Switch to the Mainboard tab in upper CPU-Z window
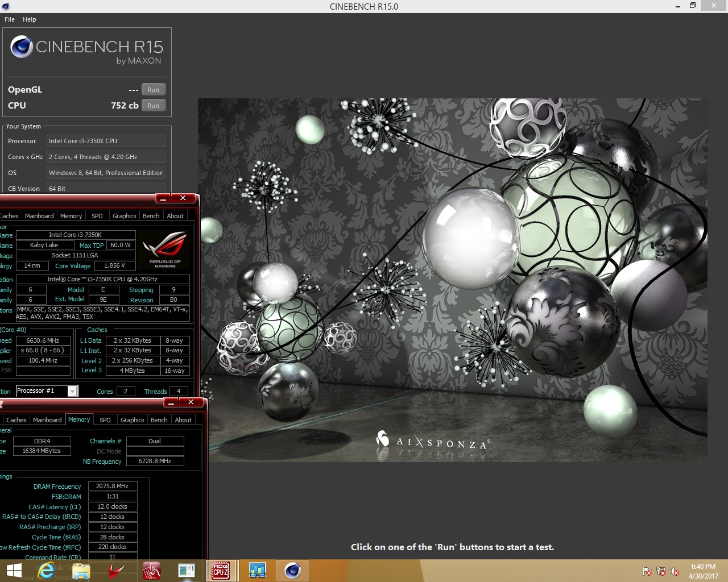 tap(39, 216)
